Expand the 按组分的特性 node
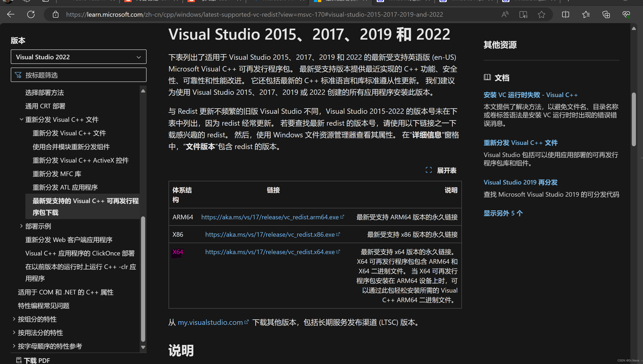This screenshot has height=364, width=643. 14,319
